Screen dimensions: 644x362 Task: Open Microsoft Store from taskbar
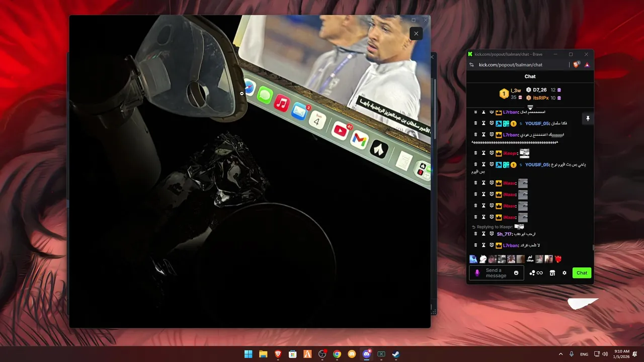[293, 354]
